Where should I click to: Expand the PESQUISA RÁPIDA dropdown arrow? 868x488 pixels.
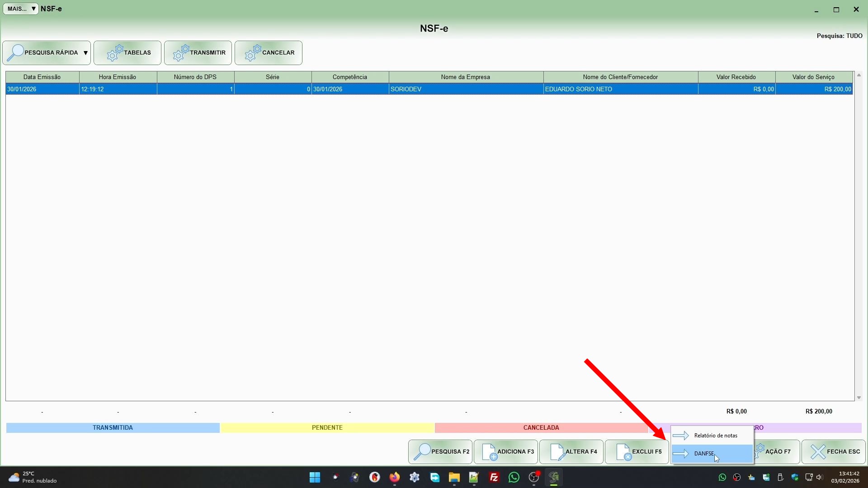85,53
